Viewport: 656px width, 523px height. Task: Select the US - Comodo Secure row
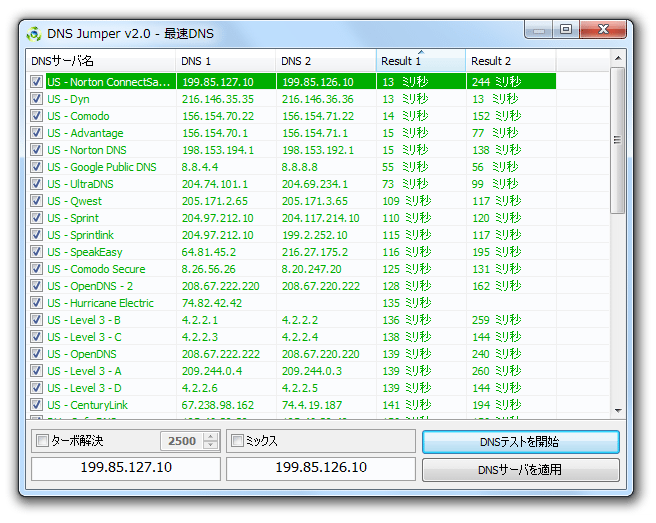291,269
